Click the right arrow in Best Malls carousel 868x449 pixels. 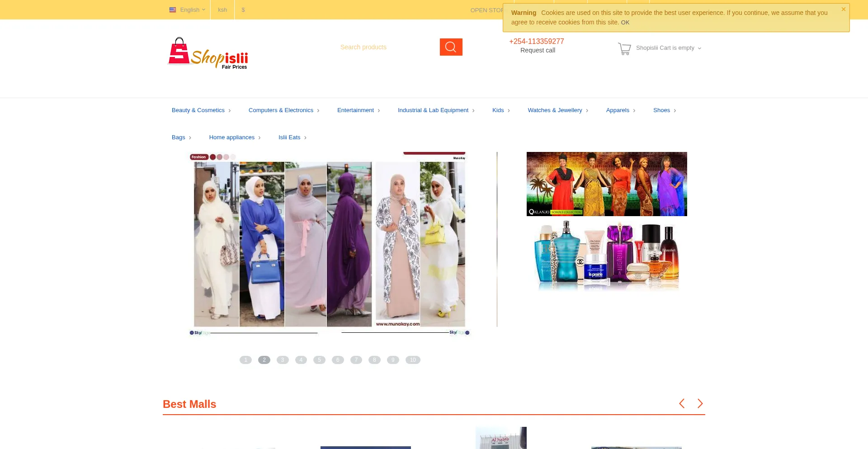(700, 403)
